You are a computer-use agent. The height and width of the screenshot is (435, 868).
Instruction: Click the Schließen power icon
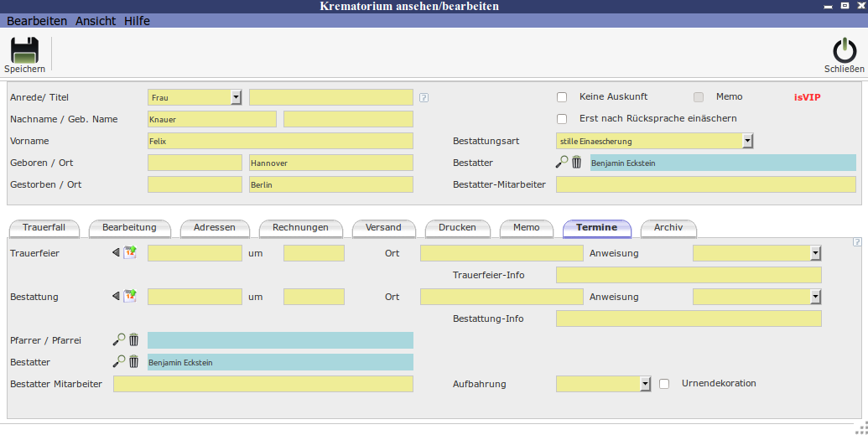(844, 51)
